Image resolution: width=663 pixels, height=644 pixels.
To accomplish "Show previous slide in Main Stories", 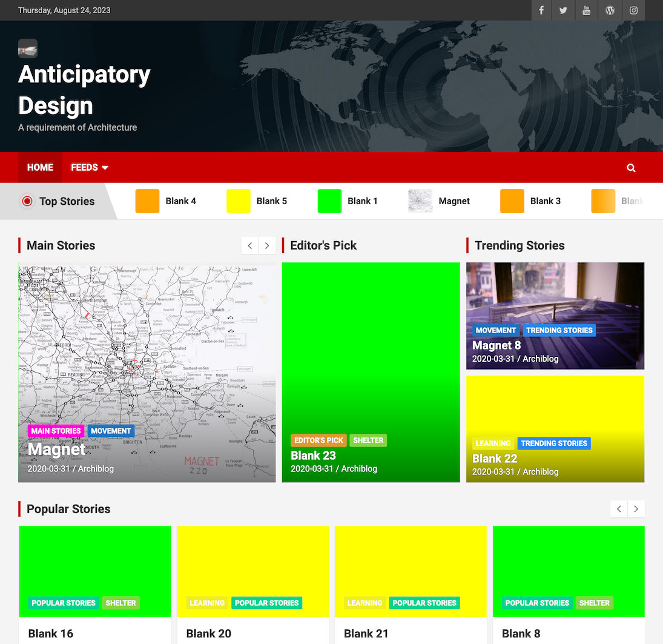I will pos(250,245).
